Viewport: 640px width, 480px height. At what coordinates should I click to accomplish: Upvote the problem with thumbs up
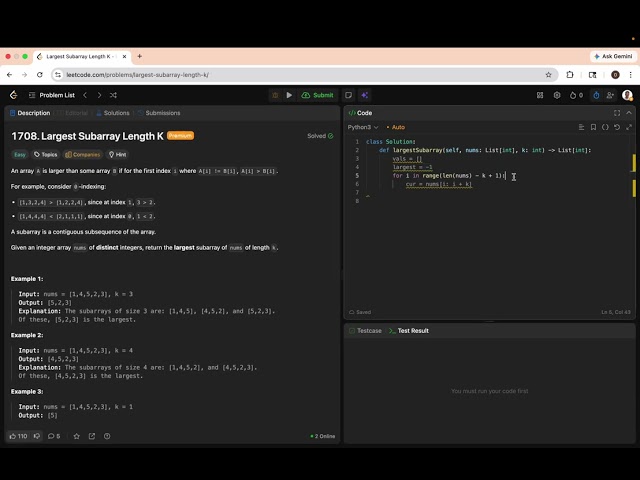pos(18,436)
